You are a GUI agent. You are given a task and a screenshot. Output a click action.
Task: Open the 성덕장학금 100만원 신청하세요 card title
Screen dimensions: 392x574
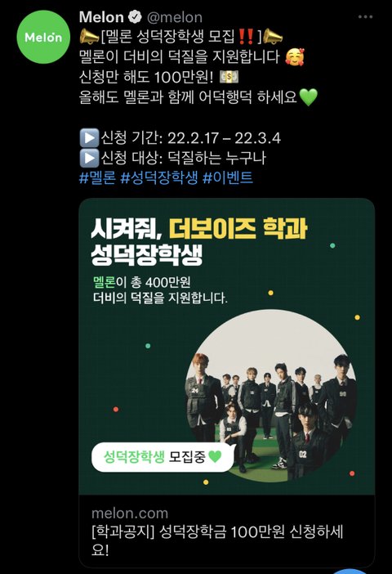[217, 540]
